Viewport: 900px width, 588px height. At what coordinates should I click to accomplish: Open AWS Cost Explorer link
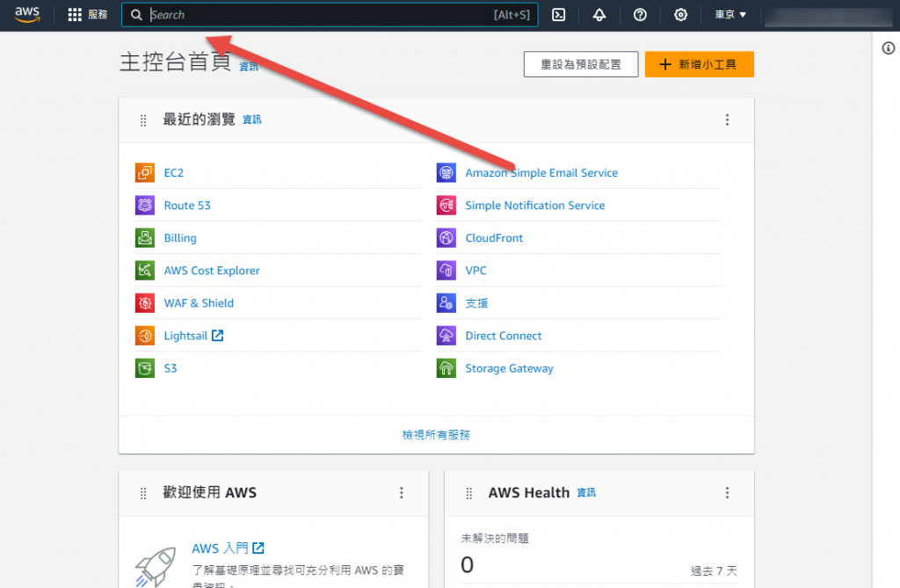pyautogui.click(x=212, y=271)
